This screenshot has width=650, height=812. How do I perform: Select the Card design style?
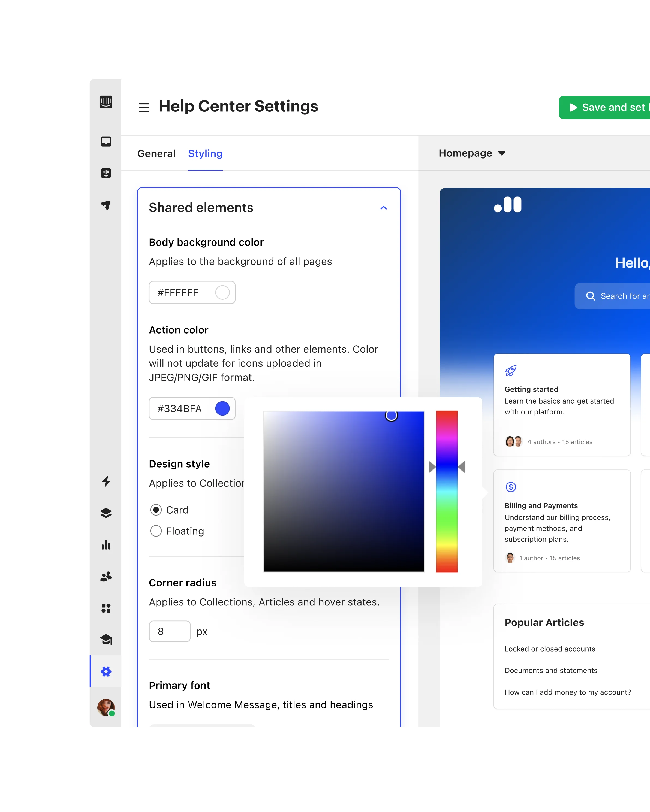click(156, 510)
